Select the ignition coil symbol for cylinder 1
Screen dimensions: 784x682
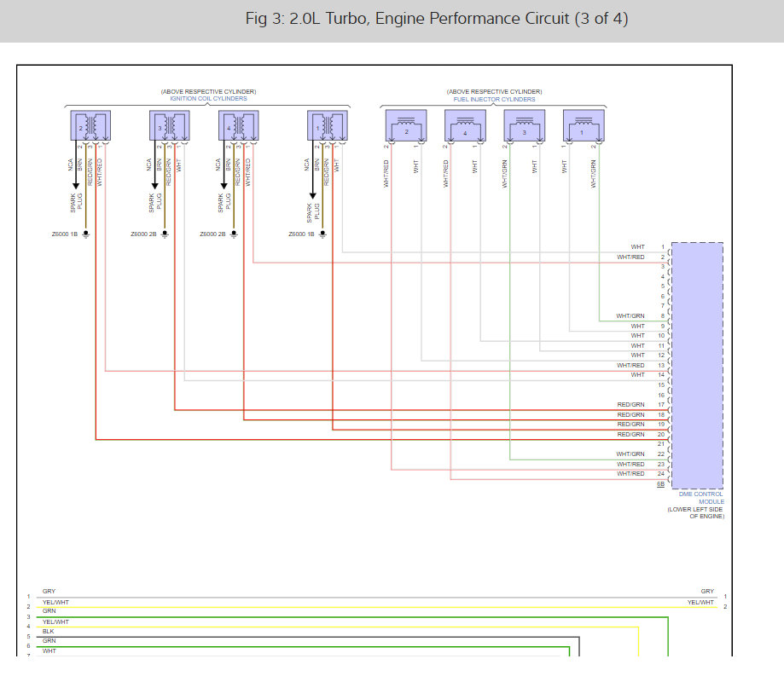click(327, 125)
